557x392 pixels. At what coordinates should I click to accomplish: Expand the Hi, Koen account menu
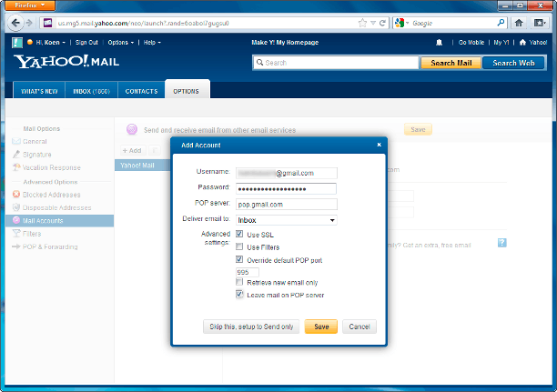pyautogui.click(x=51, y=43)
